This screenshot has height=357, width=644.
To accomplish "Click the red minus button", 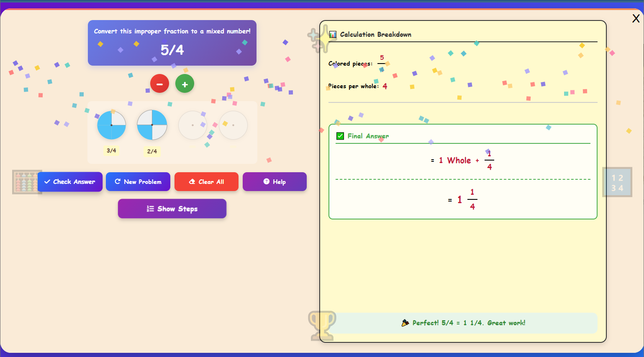I will [x=159, y=84].
